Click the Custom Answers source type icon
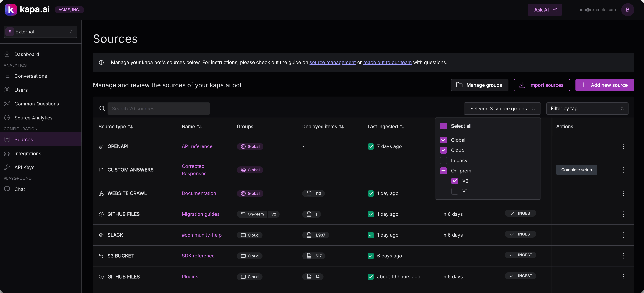The width and height of the screenshot is (644, 293). (x=101, y=170)
